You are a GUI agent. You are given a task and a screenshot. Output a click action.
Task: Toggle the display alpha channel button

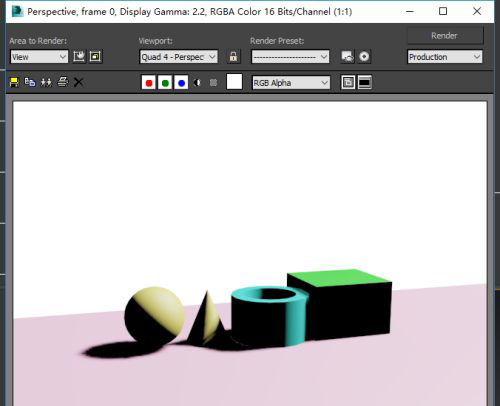[197, 83]
